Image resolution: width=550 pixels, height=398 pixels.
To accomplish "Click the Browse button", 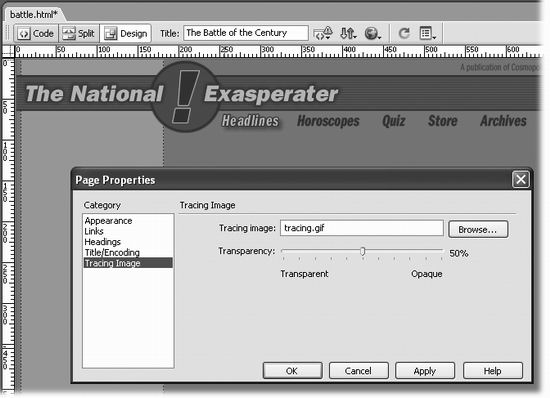I will [478, 229].
